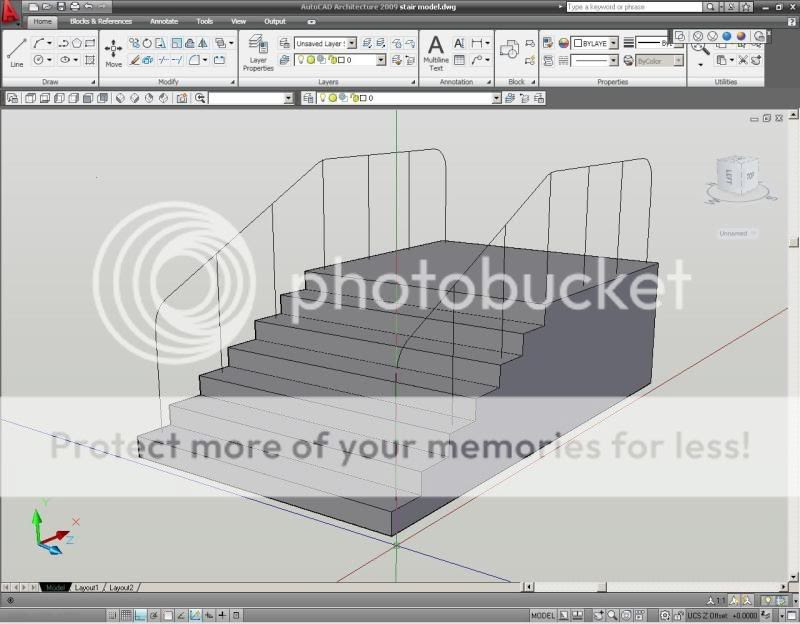The image size is (800, 624).
Task: Click the Erase tool in Modify panel
Action: (x=134, y=60)
